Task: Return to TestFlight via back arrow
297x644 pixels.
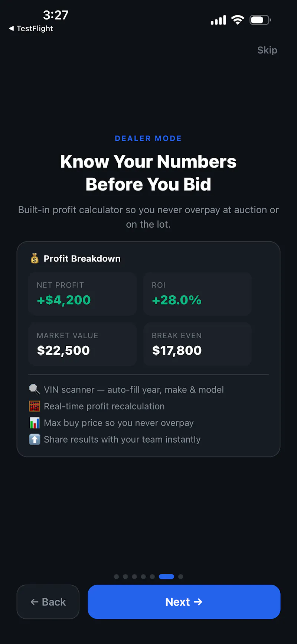Action: (x=31, y=29)
